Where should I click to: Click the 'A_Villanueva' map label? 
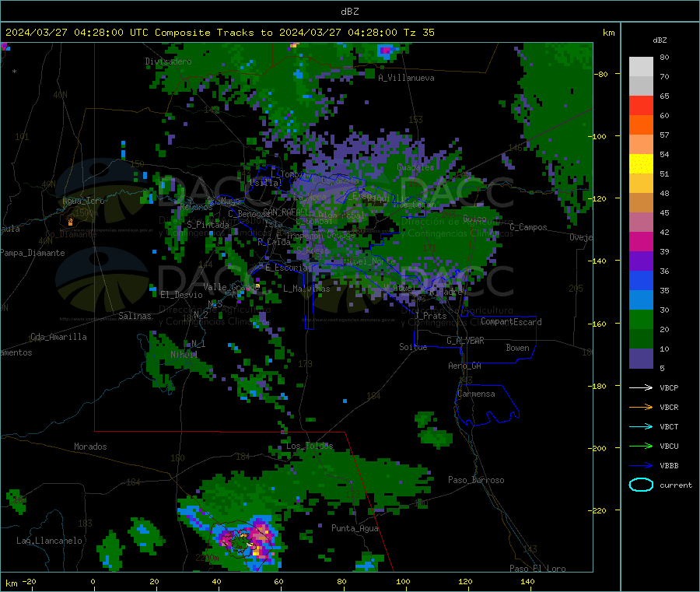tap(406, 78)
